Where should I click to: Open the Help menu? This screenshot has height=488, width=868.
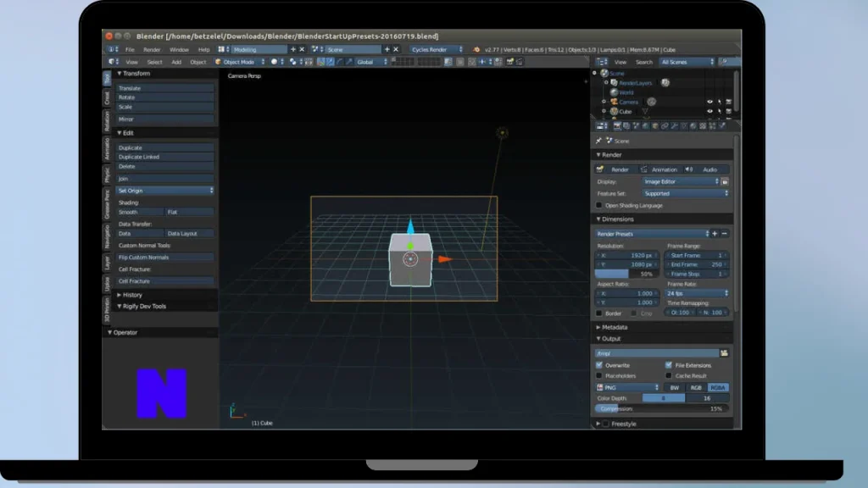[x=203, y=50]
